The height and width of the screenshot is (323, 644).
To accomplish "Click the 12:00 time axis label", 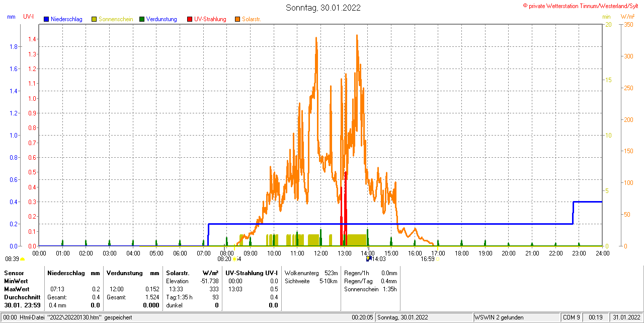I will point(320,253).
